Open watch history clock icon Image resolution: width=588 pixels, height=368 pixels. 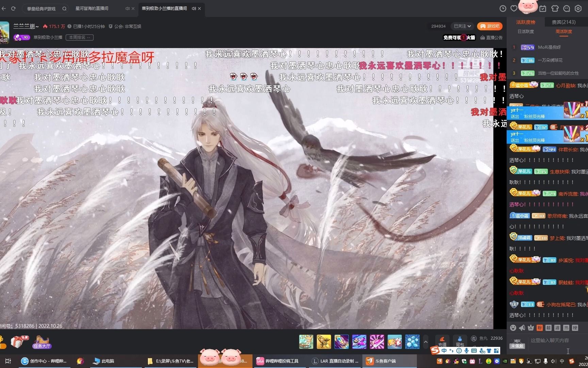(x=503, y=9)
